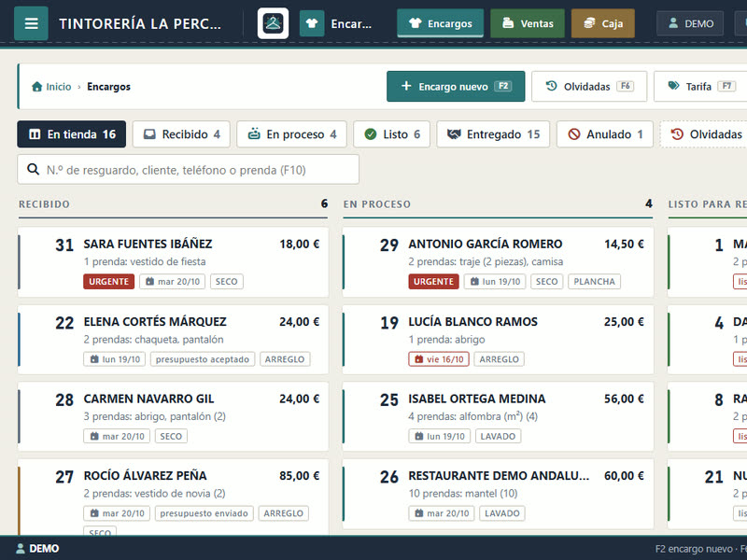Open the Ventas section
Screen dimensions: 747x560
(528, 23)
